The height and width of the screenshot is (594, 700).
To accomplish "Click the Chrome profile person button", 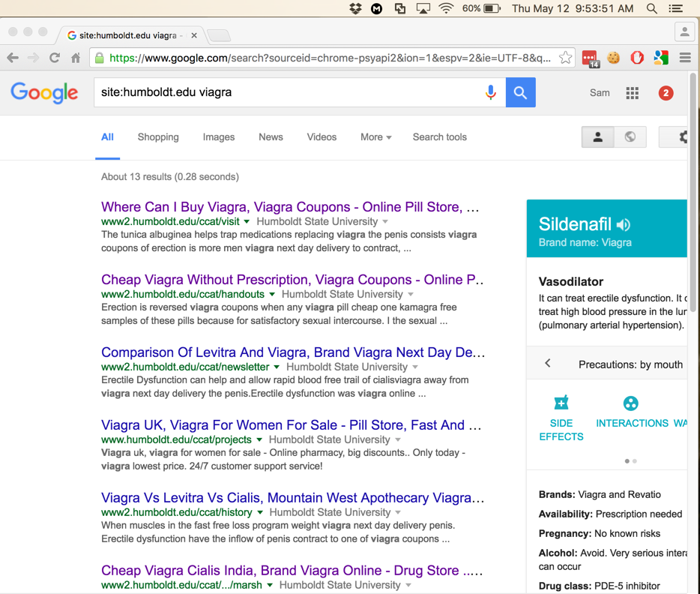I will tap(684, 32).
